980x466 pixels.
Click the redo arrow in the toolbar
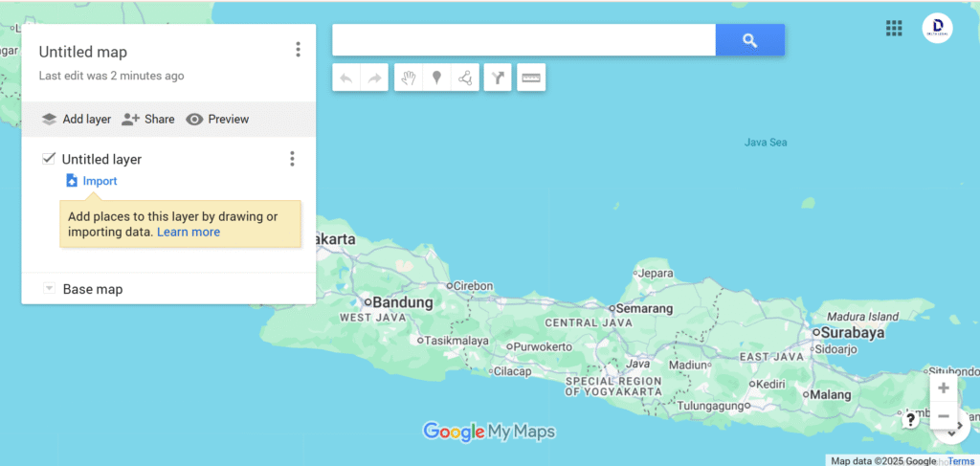373,78
